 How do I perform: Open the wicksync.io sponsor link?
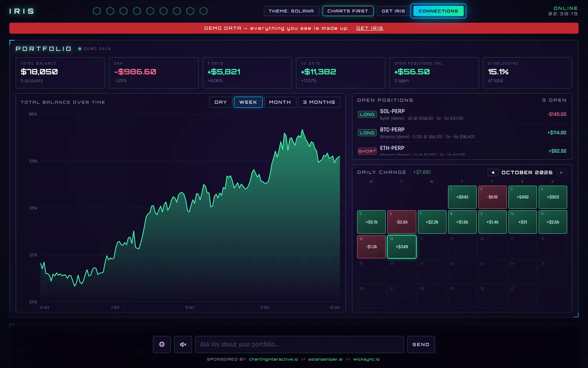pos(366,359)
